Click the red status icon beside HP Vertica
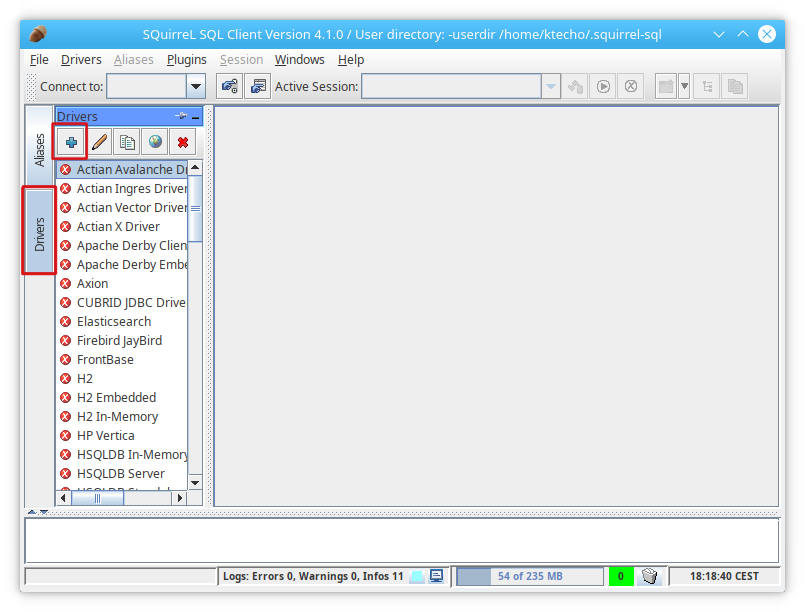805x612 pixels. click(x=66, y=435)
